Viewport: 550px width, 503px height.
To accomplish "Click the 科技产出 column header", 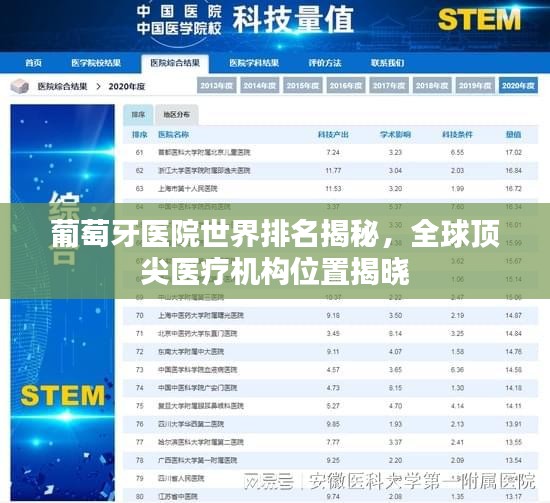I will [x=333, y=135].
